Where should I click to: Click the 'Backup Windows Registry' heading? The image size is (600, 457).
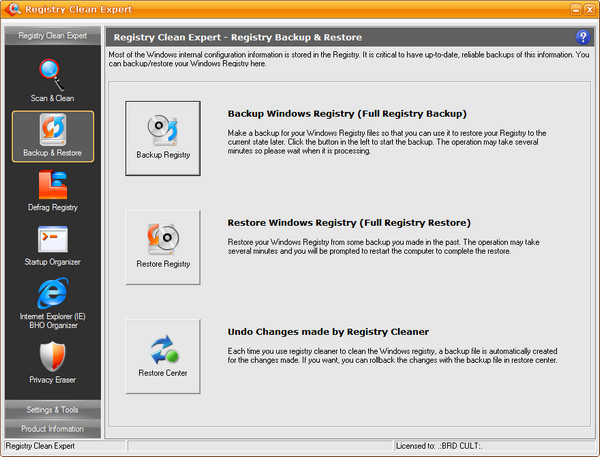click(347, 114)
